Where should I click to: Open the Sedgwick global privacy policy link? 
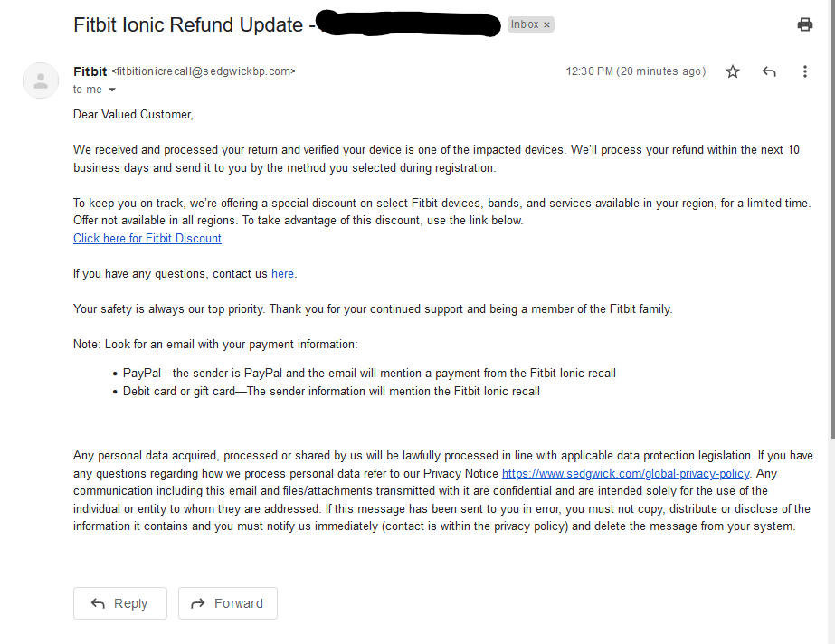click(x=625, y=473)
